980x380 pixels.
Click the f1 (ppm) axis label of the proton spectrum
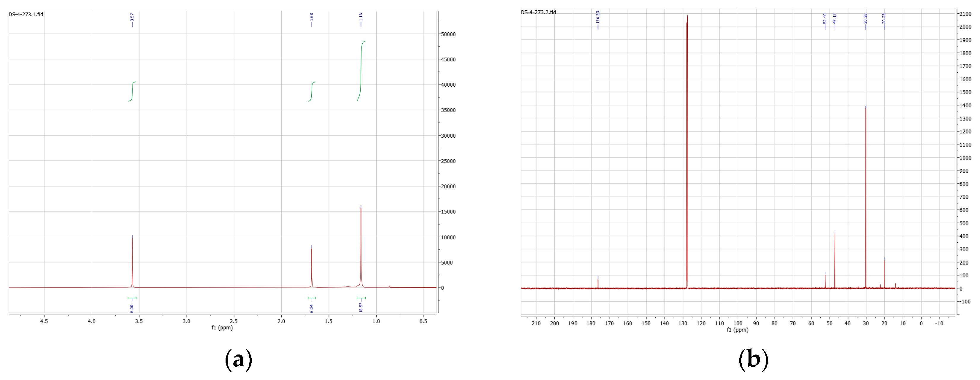tap(222, 327)
